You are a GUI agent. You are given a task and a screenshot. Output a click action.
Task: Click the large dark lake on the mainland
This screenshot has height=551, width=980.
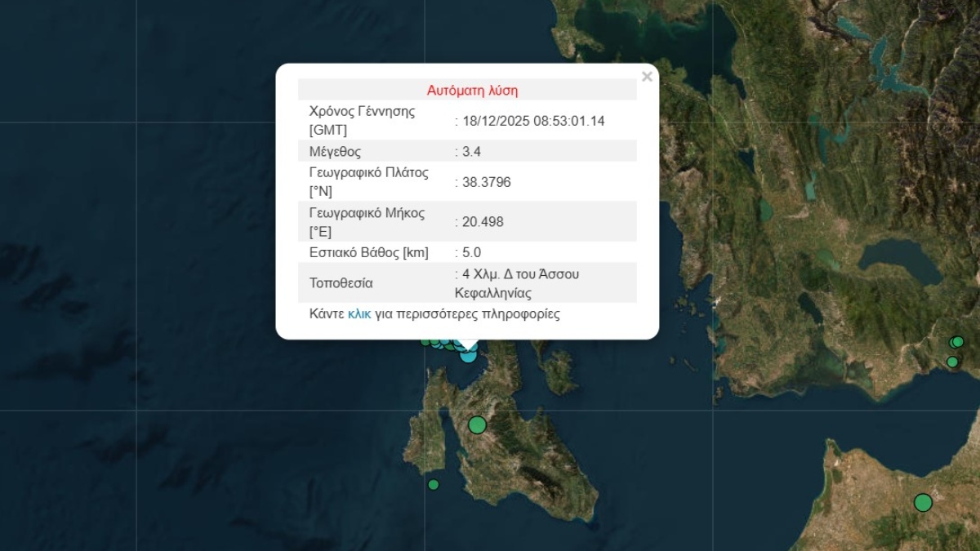897,263
